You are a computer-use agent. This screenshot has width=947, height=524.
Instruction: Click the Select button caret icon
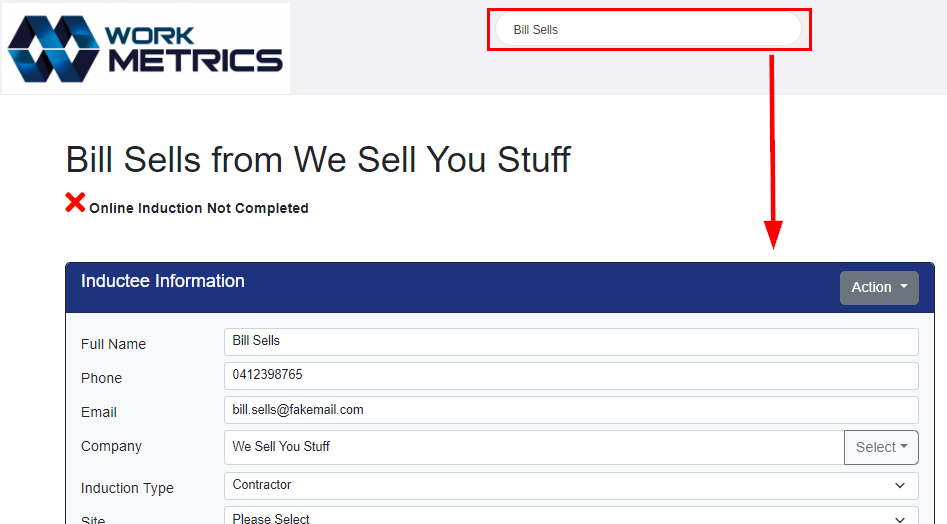pyautogui.click(x=904, y=447)
